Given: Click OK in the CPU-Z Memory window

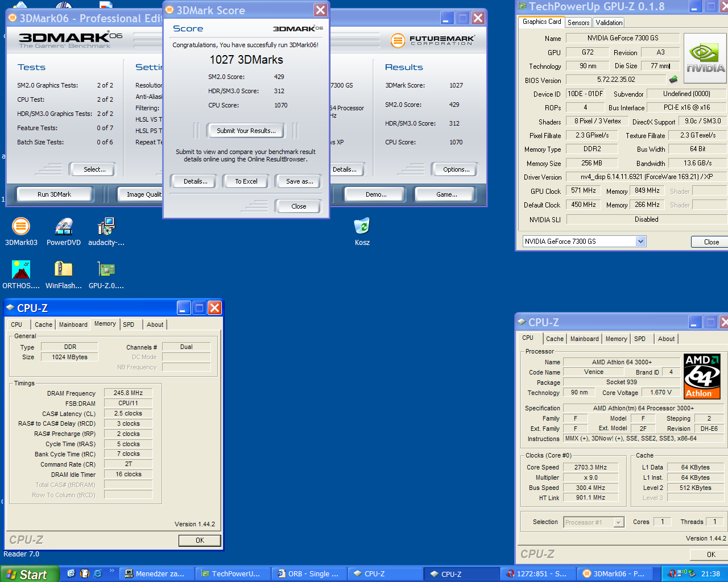Looking at the screenshot, I should pyautogui.click(x=200, y=541).
